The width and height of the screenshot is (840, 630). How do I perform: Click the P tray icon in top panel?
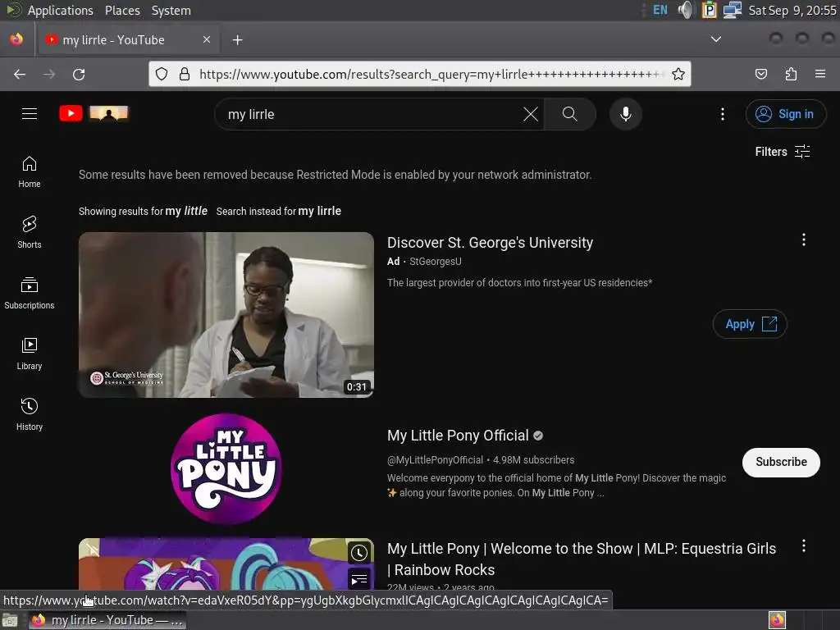tap(710, 10)
